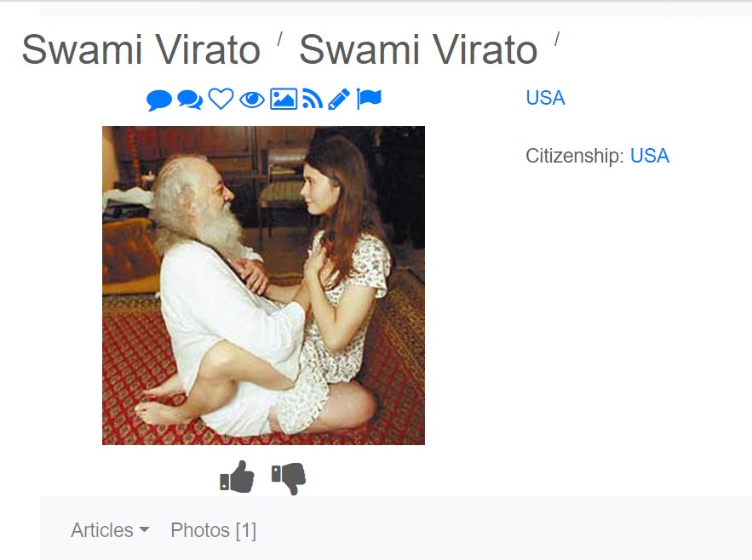Open the USA link beside the icons row
The width and height of the screenshot is (752, 560).
click(x=545, y=98)
